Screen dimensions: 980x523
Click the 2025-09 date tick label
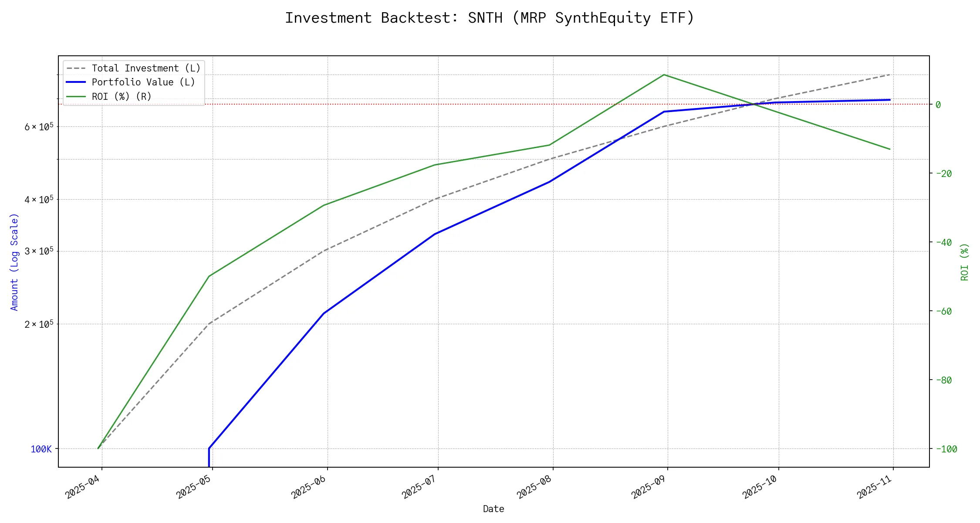click(649, 487)
